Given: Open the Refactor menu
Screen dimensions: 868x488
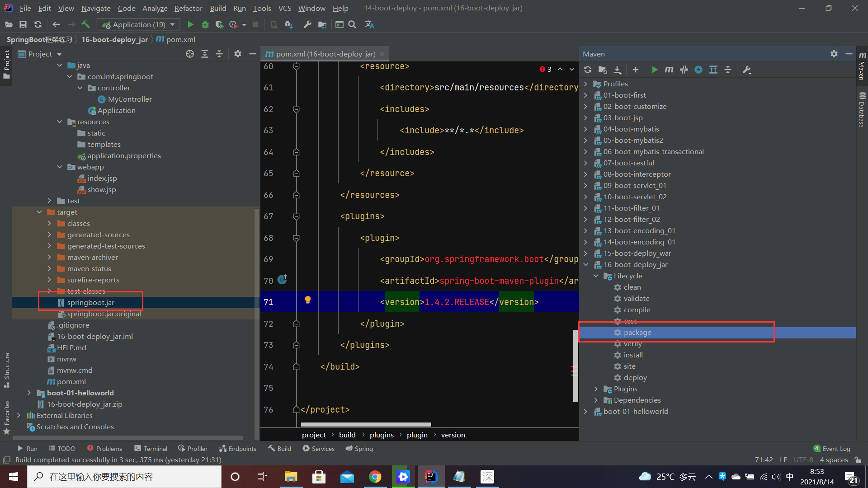Looking at the screenshot, I should point(188,8).
